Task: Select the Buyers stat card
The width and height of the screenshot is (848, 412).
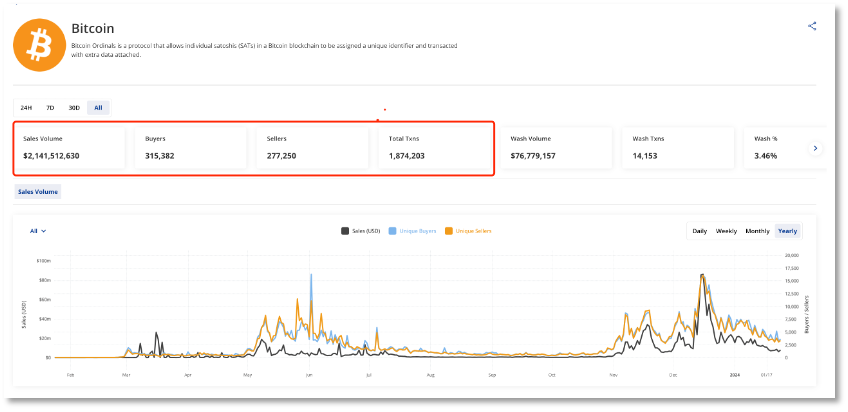Action: coord(190,148)
